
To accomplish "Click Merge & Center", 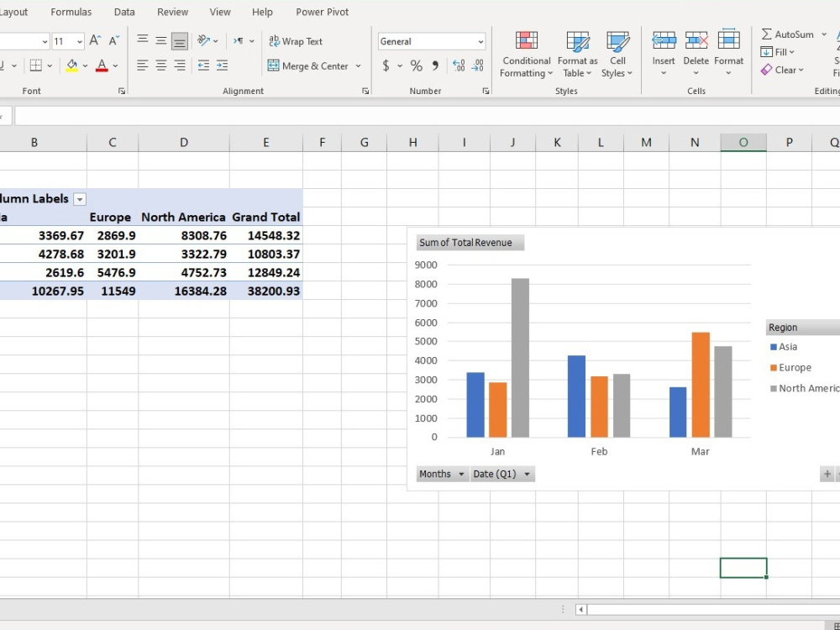I will tap(308, 66).
